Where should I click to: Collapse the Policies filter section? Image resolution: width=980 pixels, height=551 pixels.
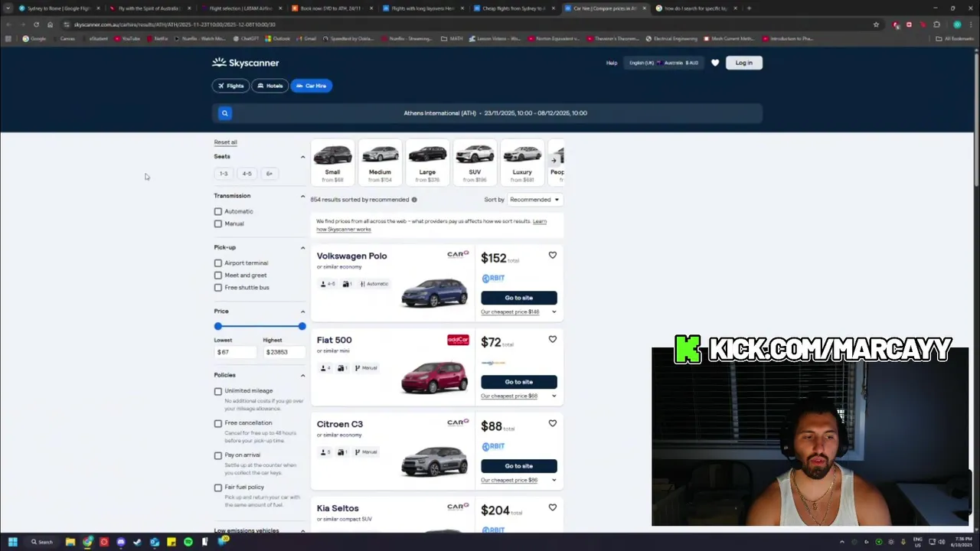[x=302, y=375]
